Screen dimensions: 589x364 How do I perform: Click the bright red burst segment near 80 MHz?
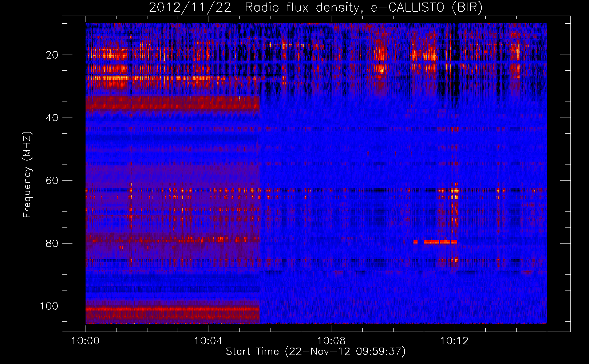point(440,242)
